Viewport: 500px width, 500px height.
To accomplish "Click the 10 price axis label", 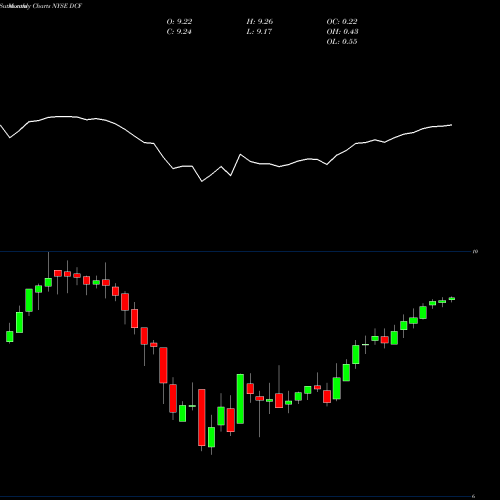I will (x=475, y=251).
